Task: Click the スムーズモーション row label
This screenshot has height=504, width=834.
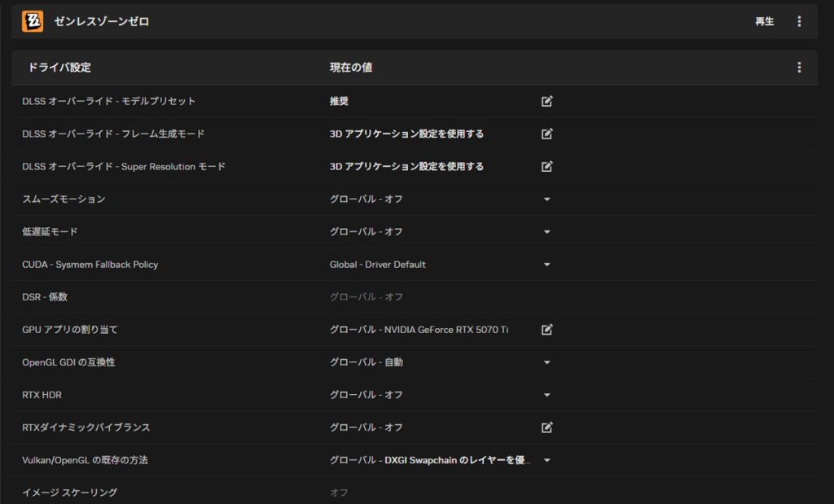Action: tap(64, 199)
